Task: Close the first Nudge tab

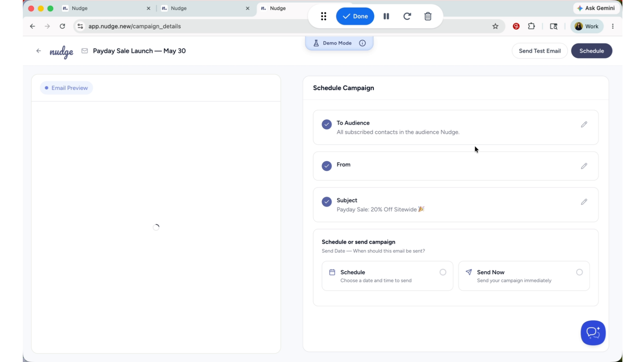Action: 148,8
